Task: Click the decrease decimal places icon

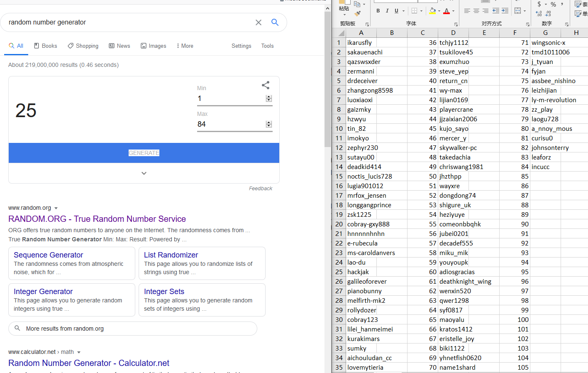Action: pyautogui.click(x=549, y=14)
